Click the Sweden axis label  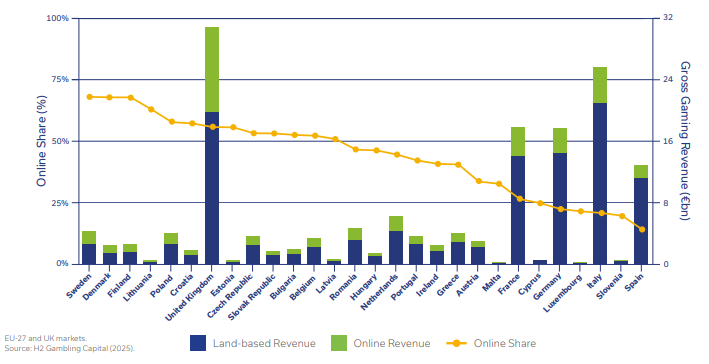[79, 285]
